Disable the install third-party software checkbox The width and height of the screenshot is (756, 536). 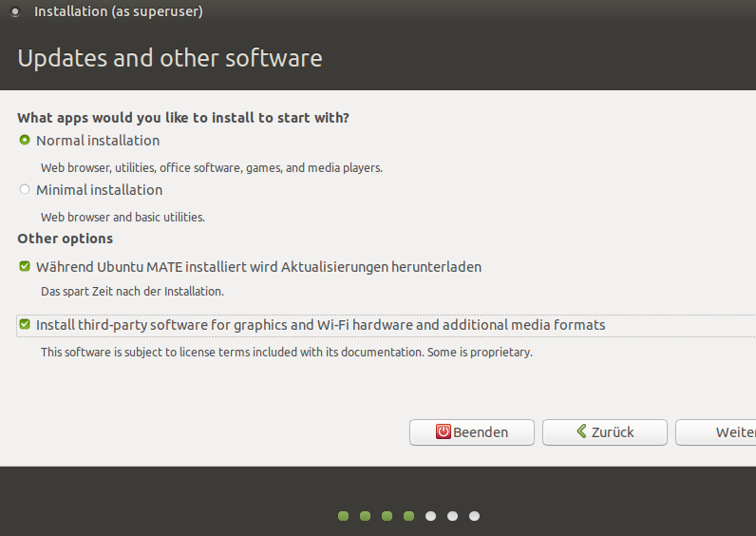pyautogui.click(x=25, y=325)
